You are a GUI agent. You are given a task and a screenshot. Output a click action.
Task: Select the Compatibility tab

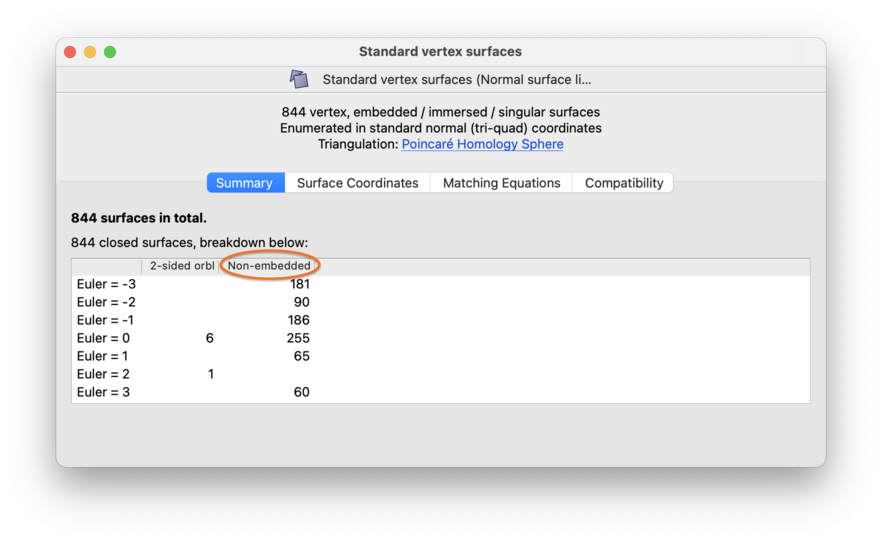(x=623, y=183)
